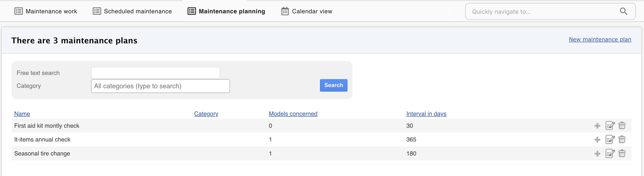Click plus icon for First aid kit row
The height and width of the screenshot is (176, 644).
point(597,126)
